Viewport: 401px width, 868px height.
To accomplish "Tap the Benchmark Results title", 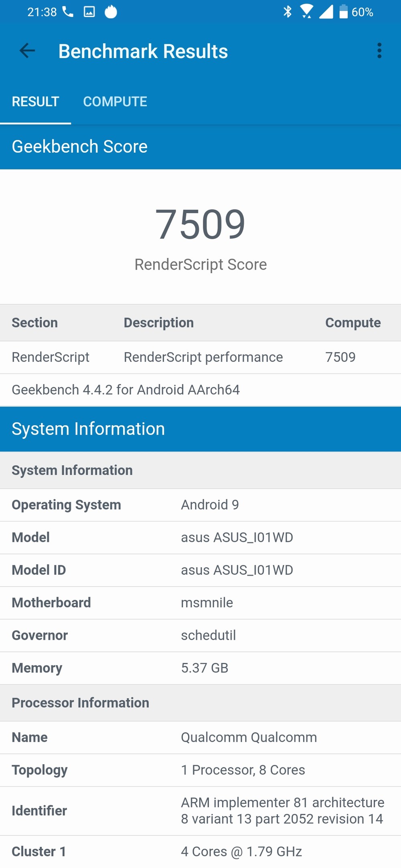I will (143, 51).
